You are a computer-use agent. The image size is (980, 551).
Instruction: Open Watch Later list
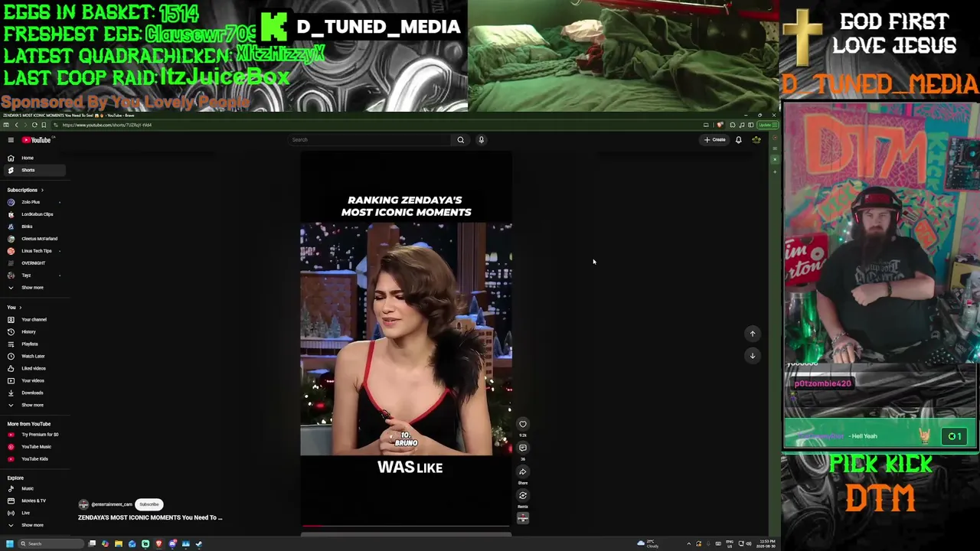tap(33, 357)
